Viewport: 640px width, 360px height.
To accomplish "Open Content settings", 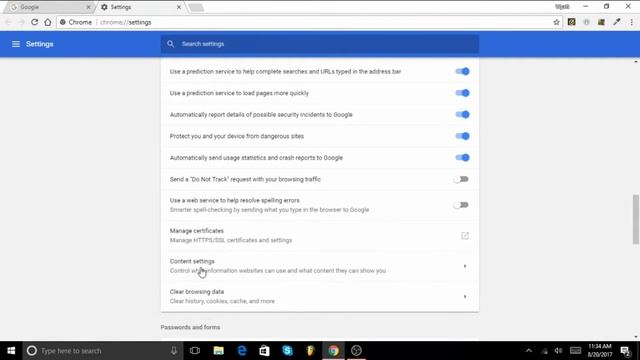I will pos(320,266).
